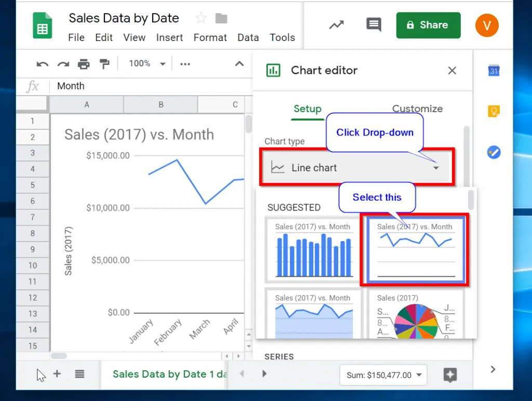This screenshot has height=401, width=532.
Task: Choose the suggested pie chart thumbnail
Action: coord(416,314)
